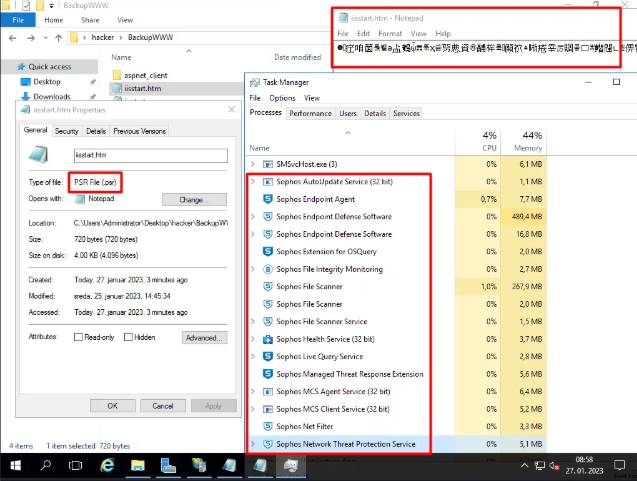The width and height of the screenshot is (637, 481).
Task: Expand Sophos File Scanner Service row
Action: point(253,321)
